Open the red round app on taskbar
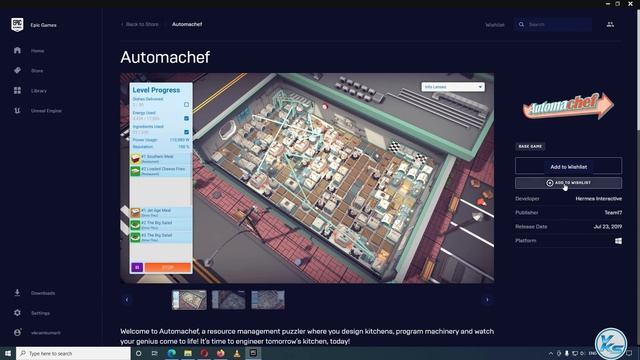 [204, 353]
